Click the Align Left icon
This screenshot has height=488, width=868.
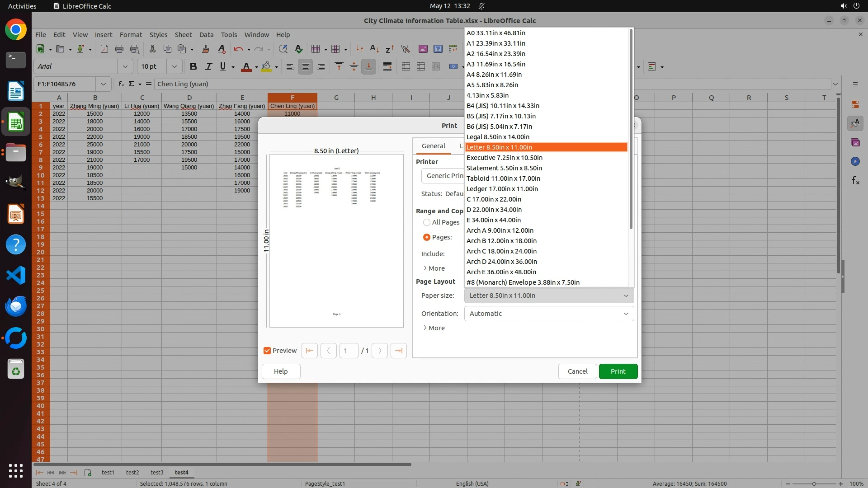pyautogui.click(x=290, y=66)
